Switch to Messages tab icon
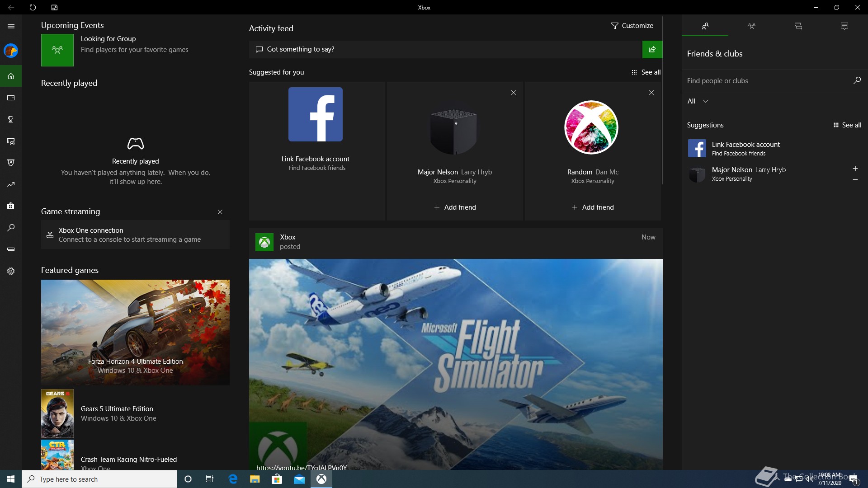Screen dimensions: 868x488 coord(798,26)
